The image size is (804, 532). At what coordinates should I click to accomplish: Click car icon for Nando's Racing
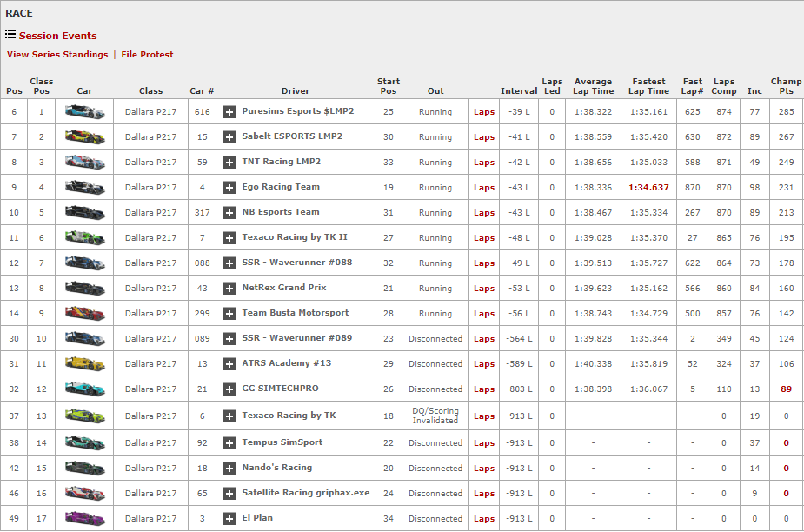[x=84, y=468]
